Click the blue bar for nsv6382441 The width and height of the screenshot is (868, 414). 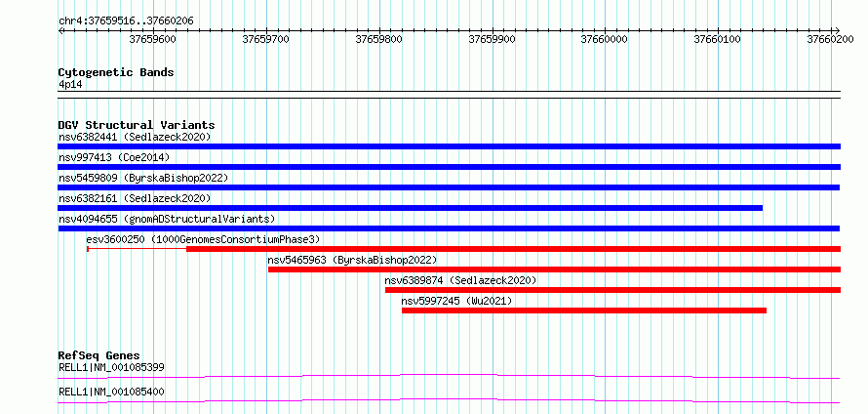coord(449,146)
